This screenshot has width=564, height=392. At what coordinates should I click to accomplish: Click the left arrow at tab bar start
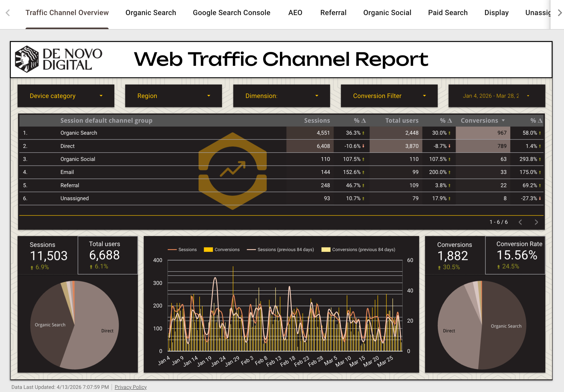click(8, 12)
